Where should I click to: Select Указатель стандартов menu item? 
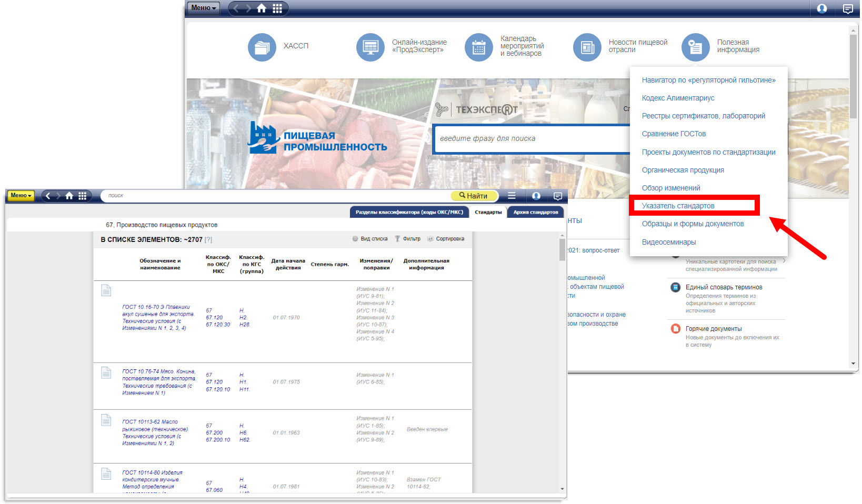(x=678, y=206)
